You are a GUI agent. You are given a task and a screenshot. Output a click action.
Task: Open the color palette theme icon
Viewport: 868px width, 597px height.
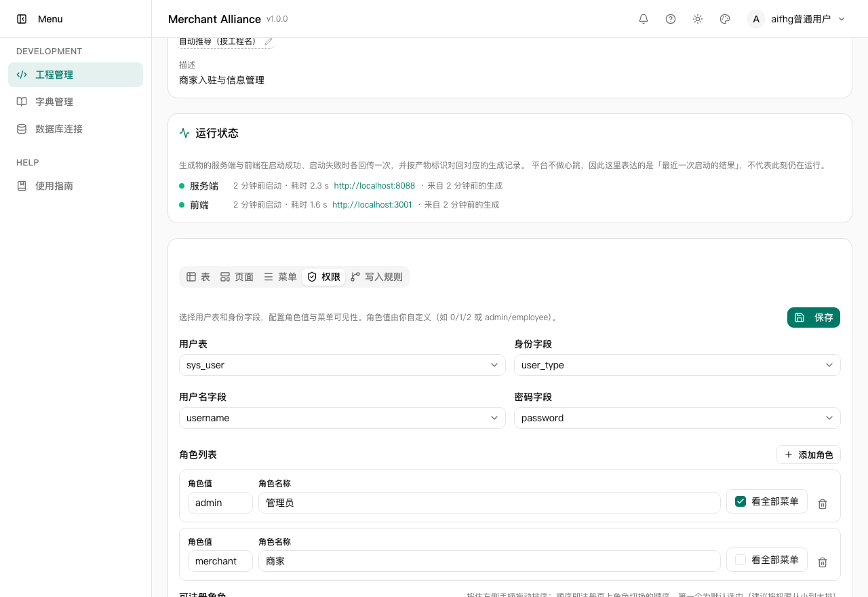click(x=725, y=19)
